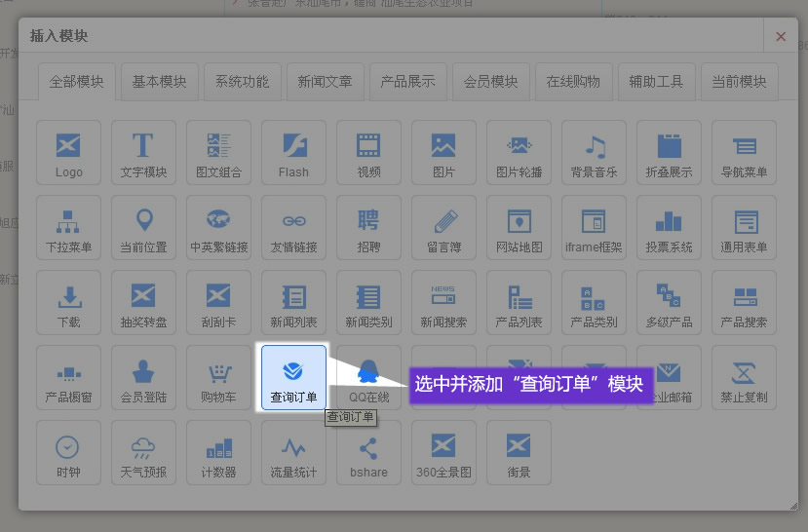Open the 在线购物 tab
Viewport: 808px width, 532px height.
point(573,82)
